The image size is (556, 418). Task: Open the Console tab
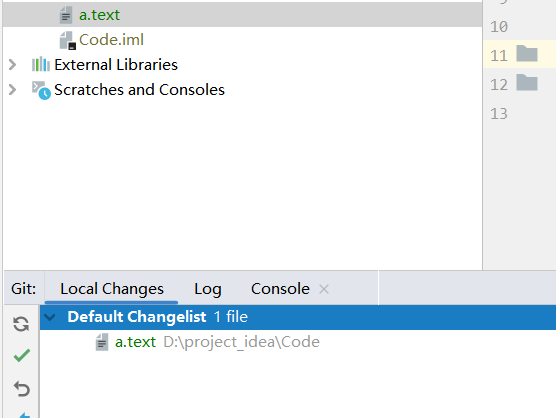point(280,289)
